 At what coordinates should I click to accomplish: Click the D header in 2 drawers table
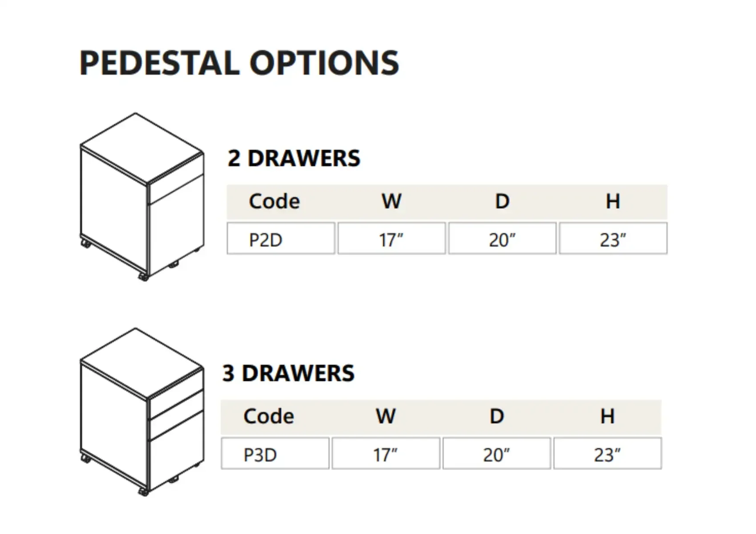[502, 202]
